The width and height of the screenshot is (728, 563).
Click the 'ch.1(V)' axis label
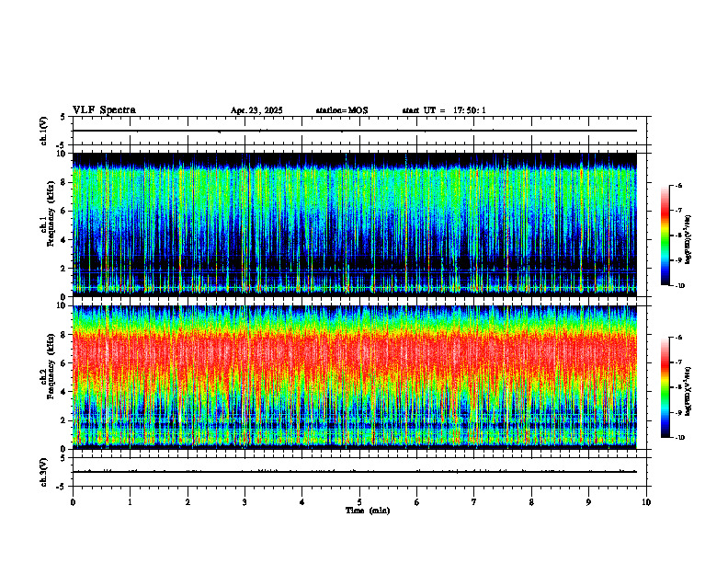coord(44,131)
